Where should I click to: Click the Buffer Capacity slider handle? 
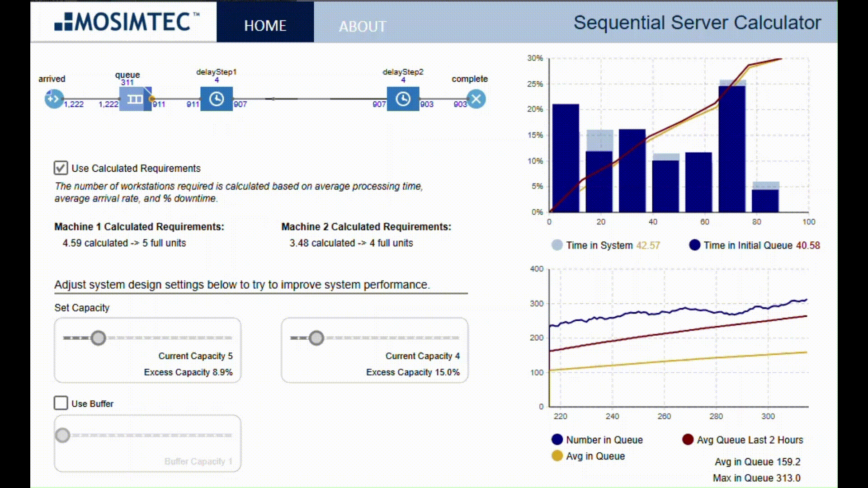(63, 436)
